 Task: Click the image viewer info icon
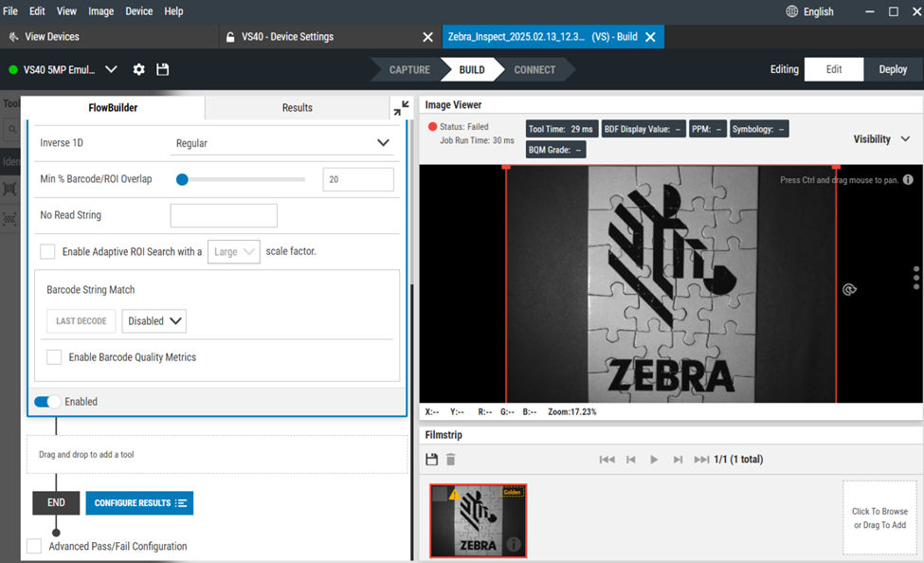point(908,179)
